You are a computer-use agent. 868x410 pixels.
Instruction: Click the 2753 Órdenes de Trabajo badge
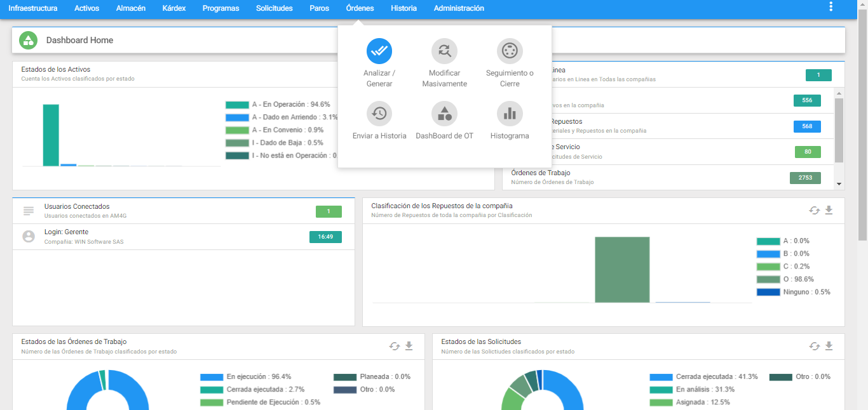click(x=805, y=178)
